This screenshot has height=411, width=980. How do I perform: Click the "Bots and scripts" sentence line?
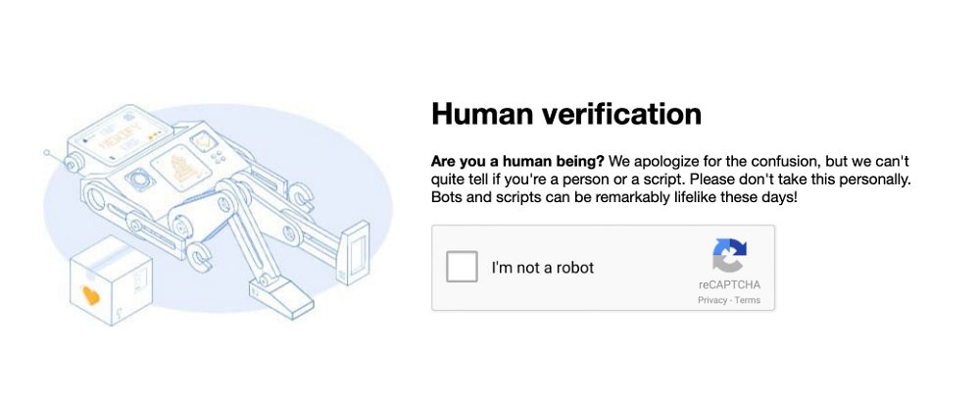(613, 198)
